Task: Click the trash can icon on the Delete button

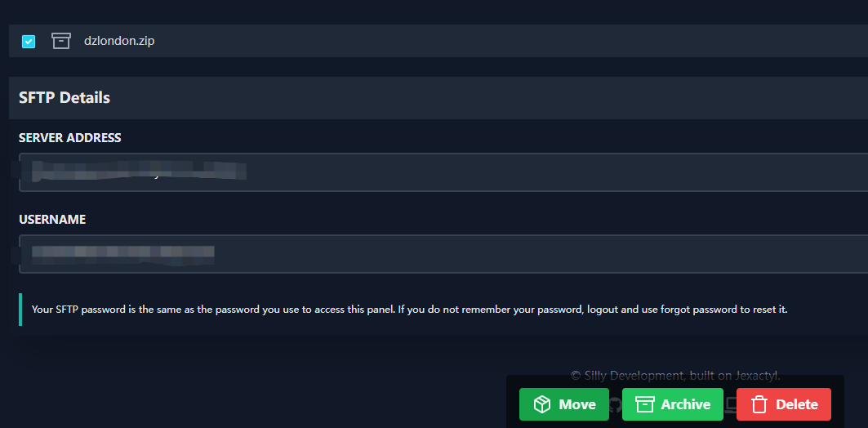Action: 759,405
